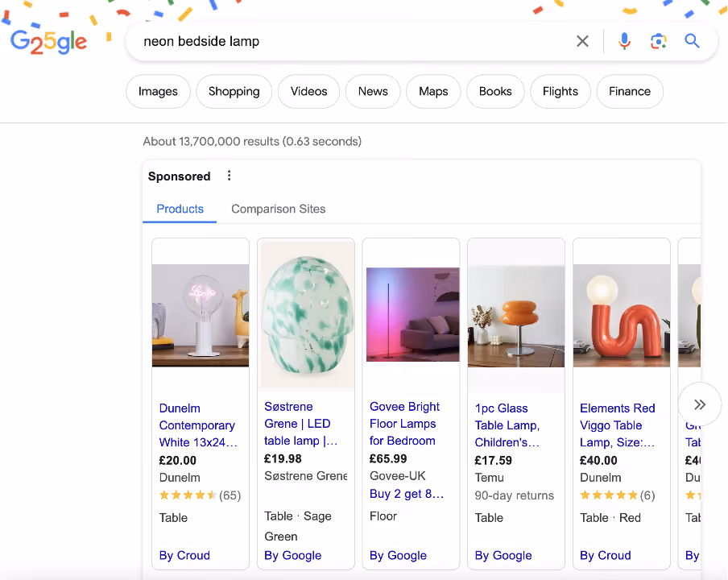Image resolution: width=728 pixels, height=580 pixels.
Task: Click the 6-review star rating
Action: 618,495
